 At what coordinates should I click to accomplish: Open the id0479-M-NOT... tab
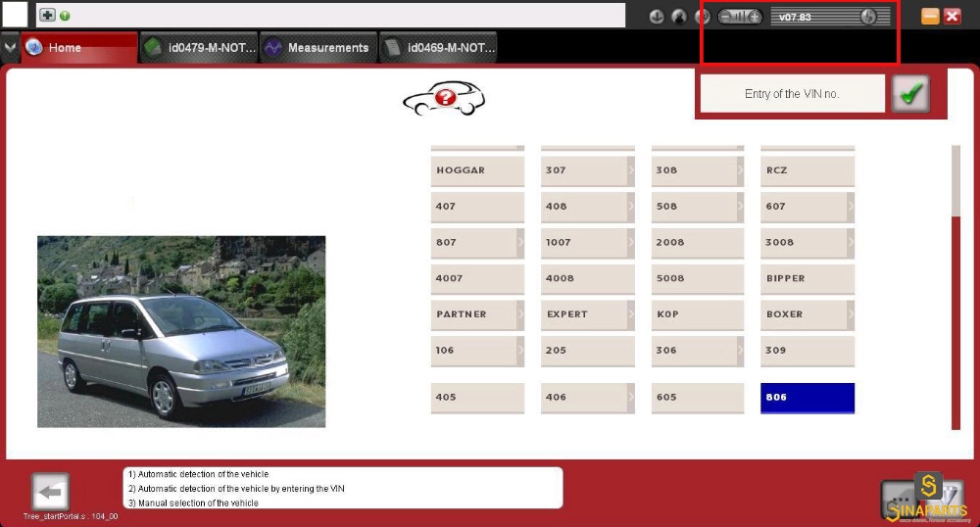[x=199, y=47]
